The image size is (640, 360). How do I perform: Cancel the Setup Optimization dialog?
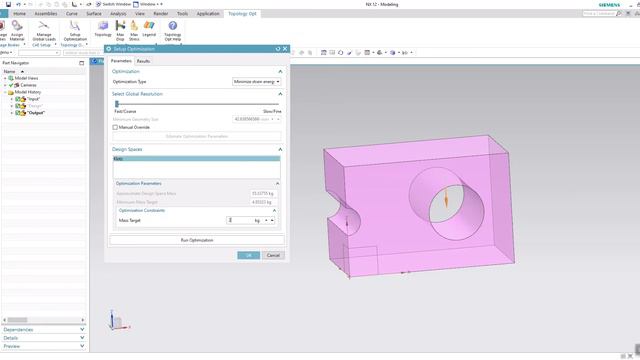[273, 256]
